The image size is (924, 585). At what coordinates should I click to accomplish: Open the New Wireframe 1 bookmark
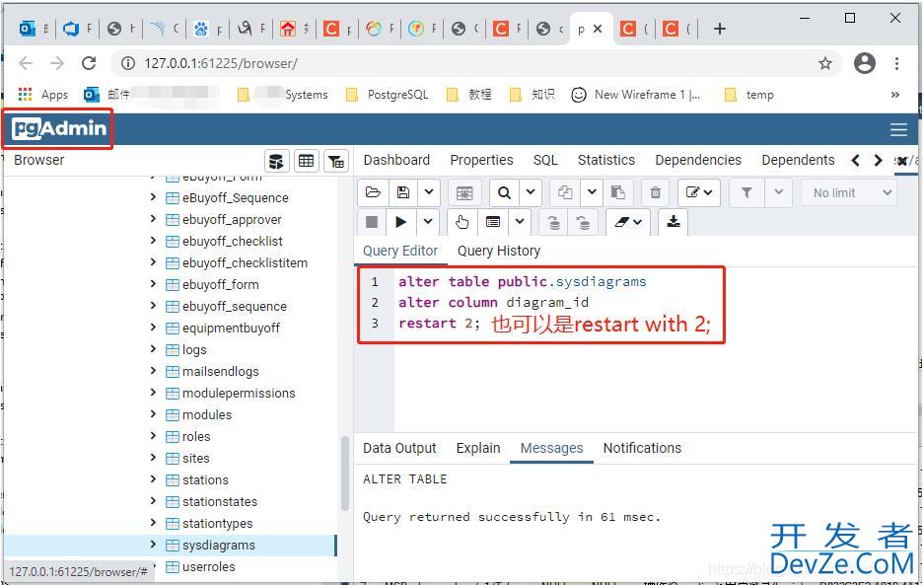(x=636, y=95)
